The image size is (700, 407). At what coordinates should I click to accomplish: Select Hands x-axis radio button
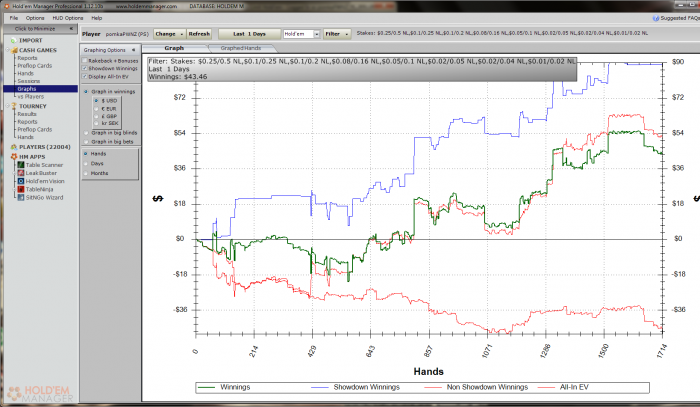86,154
